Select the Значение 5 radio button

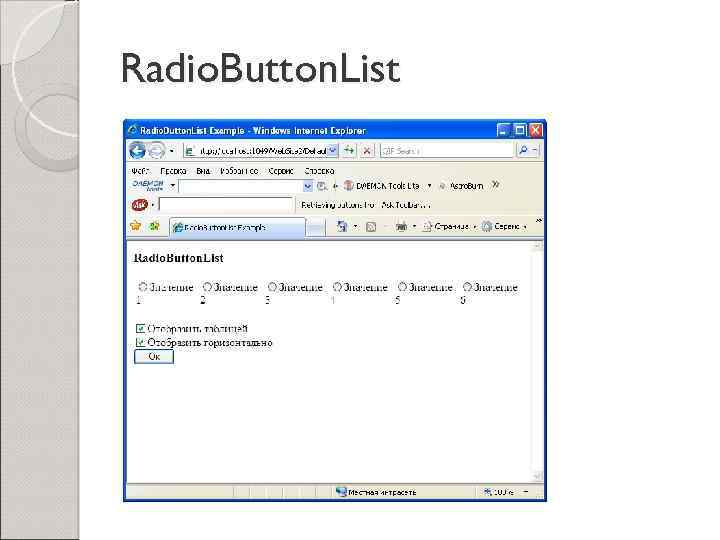point(402,287)
